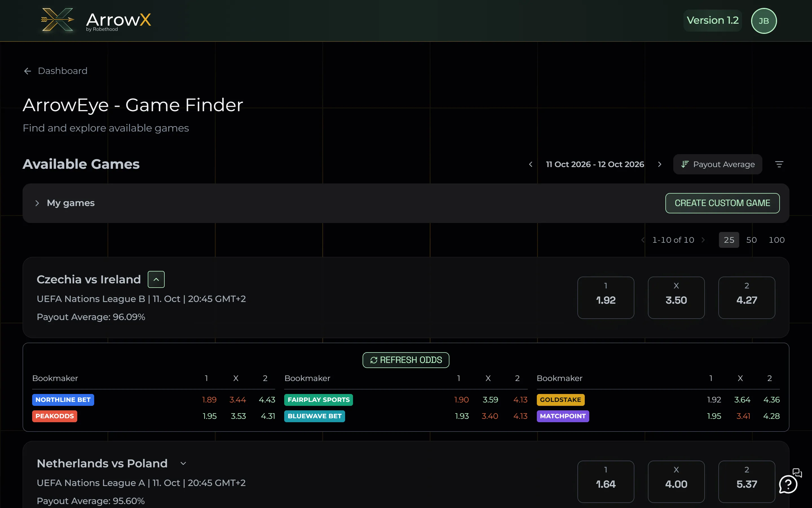This screenshot has height=508, width=812.
Task: Select draw 3.50 for Czechia vs Ireland
Action: [676, 298]
